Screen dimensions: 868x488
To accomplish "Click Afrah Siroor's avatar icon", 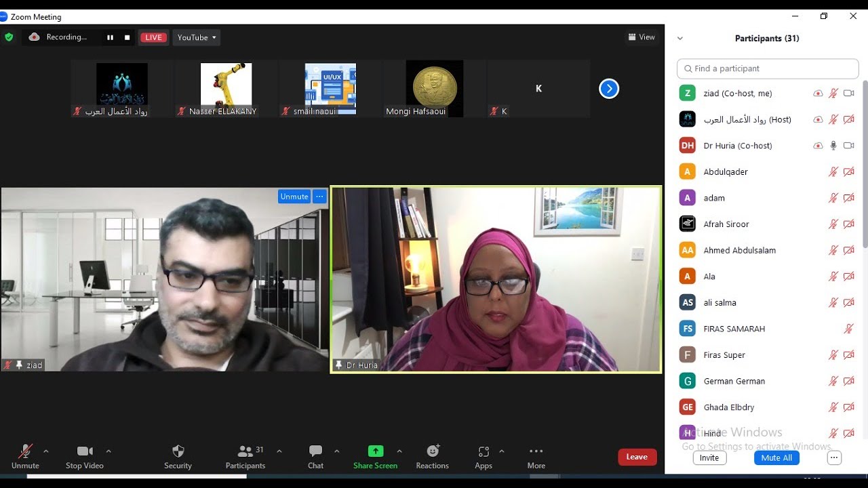I will tap(688, 224).
